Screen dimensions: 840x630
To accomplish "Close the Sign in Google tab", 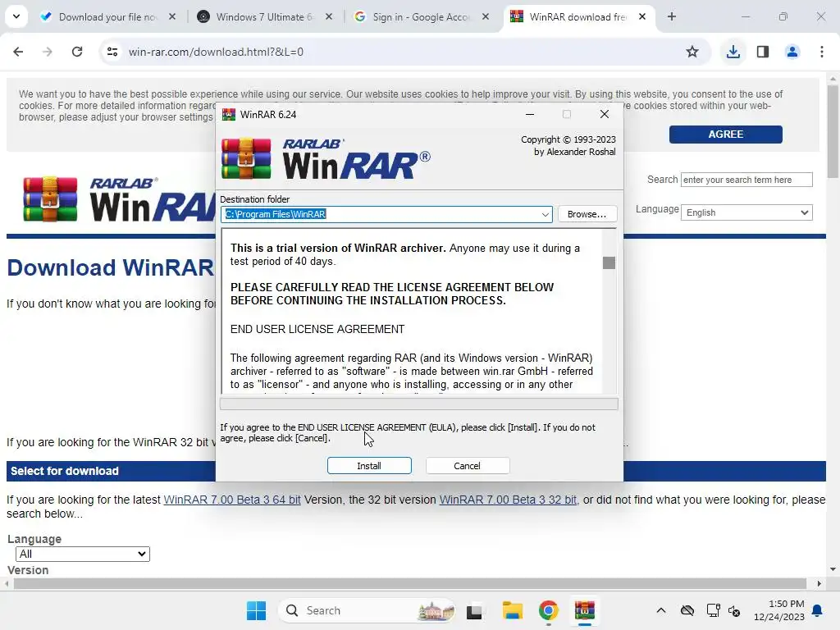I will coord(486,16).
